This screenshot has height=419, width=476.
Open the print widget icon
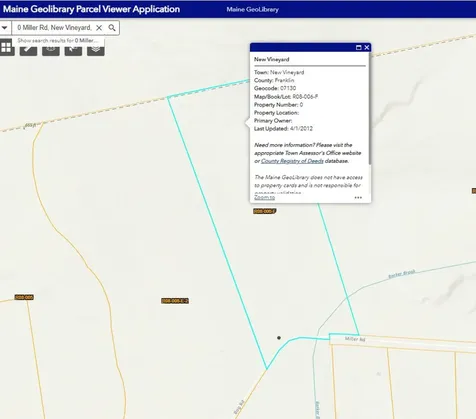[x=51, y=50]
